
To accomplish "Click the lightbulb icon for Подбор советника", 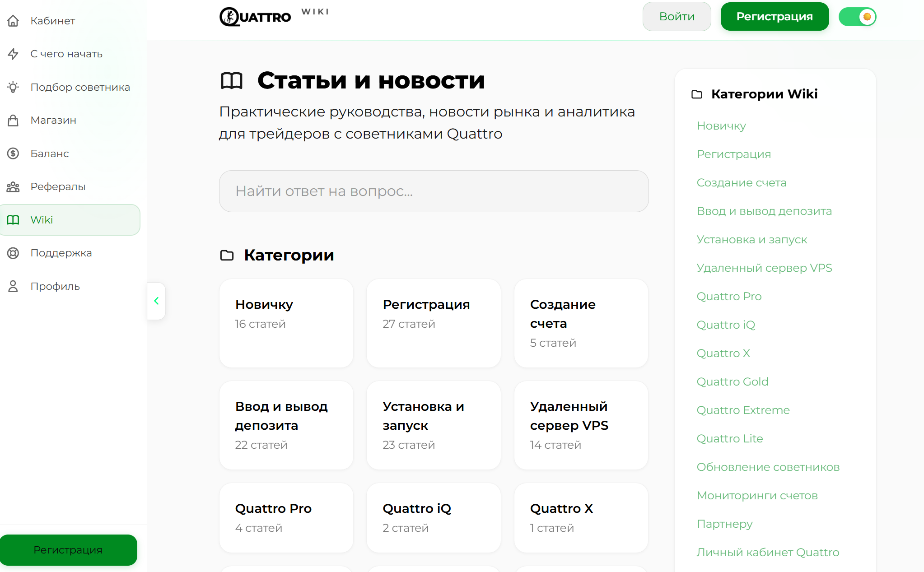I will [13, 87].
